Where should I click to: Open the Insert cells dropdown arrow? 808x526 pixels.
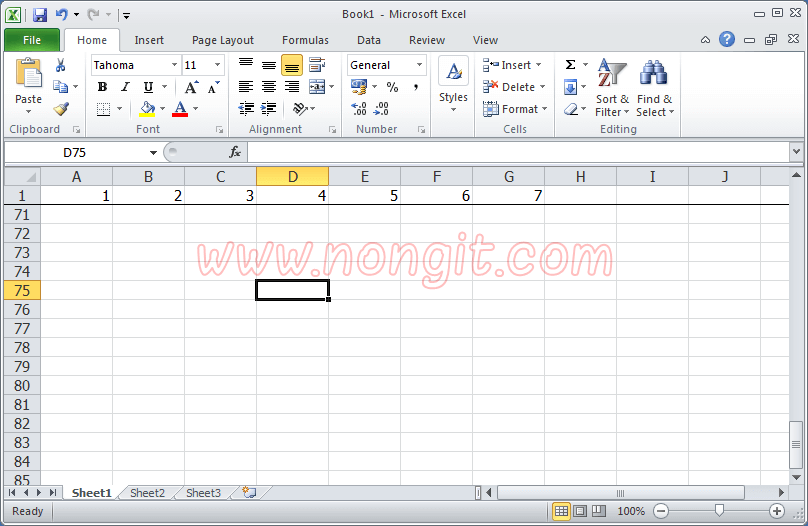(538, 65)
